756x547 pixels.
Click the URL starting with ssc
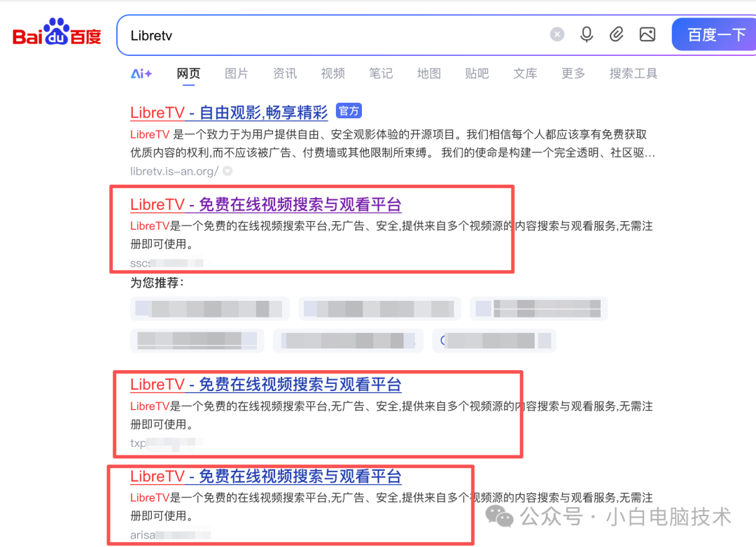[x=169, y=263]
